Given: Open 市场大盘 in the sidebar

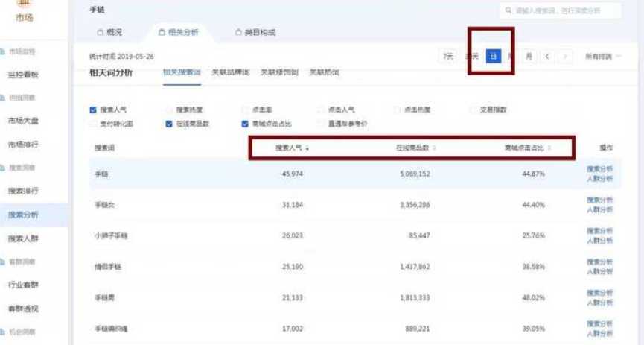Looking at the screenshot, I should [23, 121].
